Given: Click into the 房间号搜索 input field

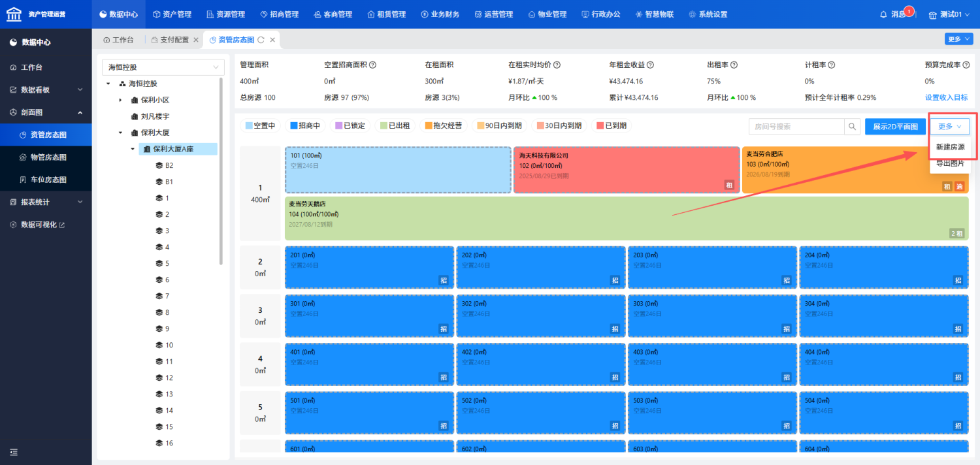Looking at the screenshot, I should tap(796, 127).
